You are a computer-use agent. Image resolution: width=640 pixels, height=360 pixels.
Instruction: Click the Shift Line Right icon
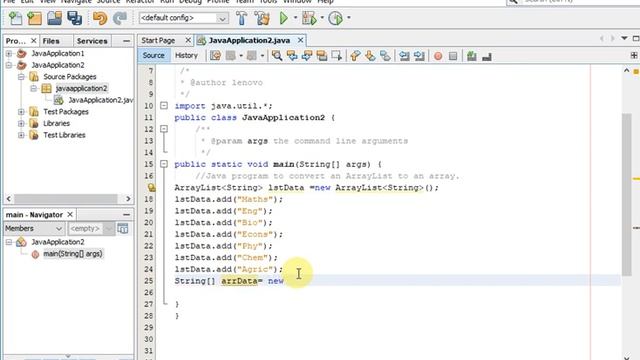(419, 56)
